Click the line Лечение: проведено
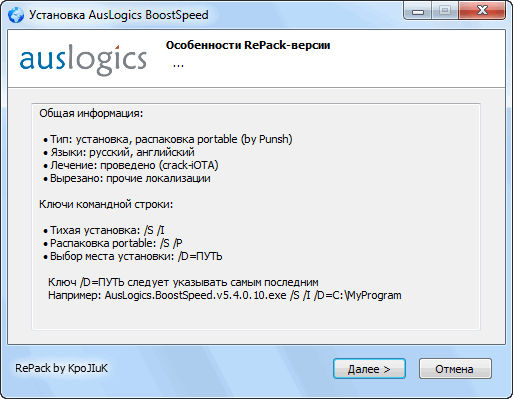Viewport: 513px width, 399px height. (x=131, y=165)
